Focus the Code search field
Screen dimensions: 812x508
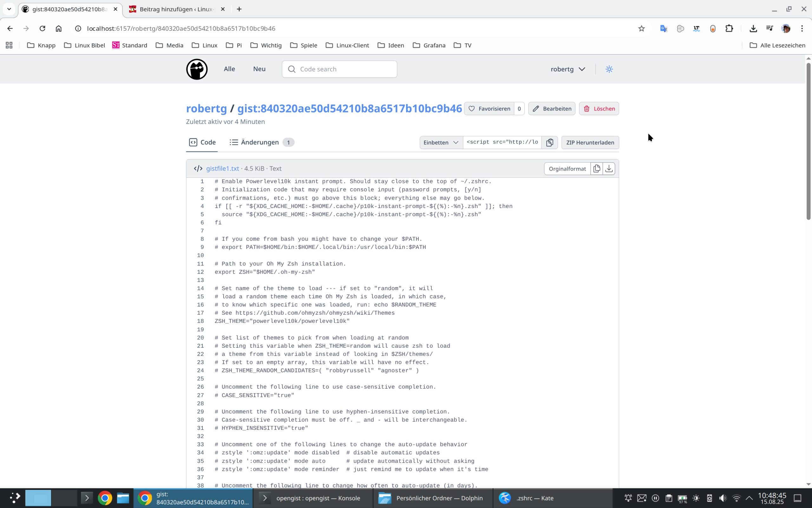click(340, 69)
